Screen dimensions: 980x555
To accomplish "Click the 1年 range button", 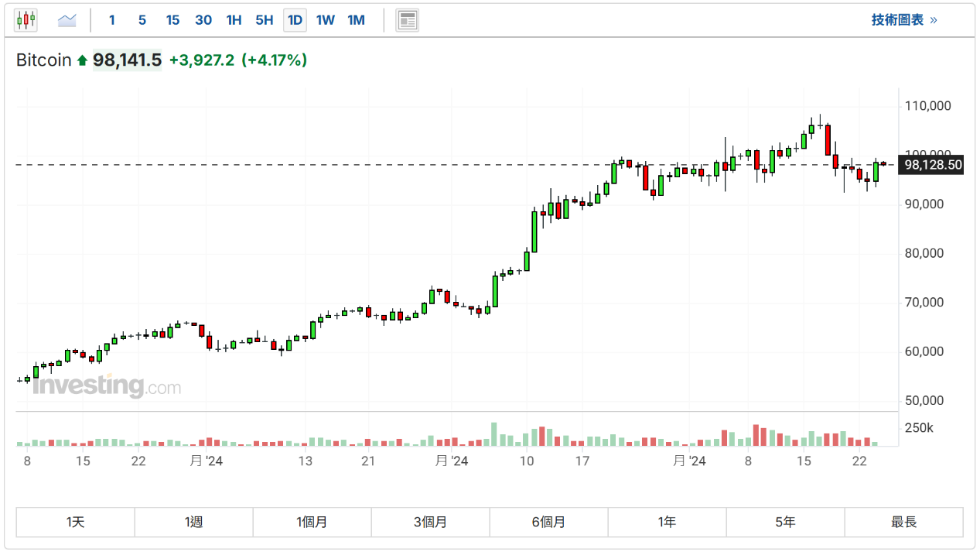I will (x=667, y=522).
